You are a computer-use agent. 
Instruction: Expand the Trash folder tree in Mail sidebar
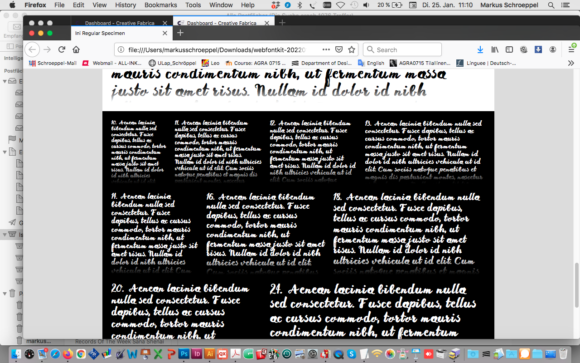[5, 293]
